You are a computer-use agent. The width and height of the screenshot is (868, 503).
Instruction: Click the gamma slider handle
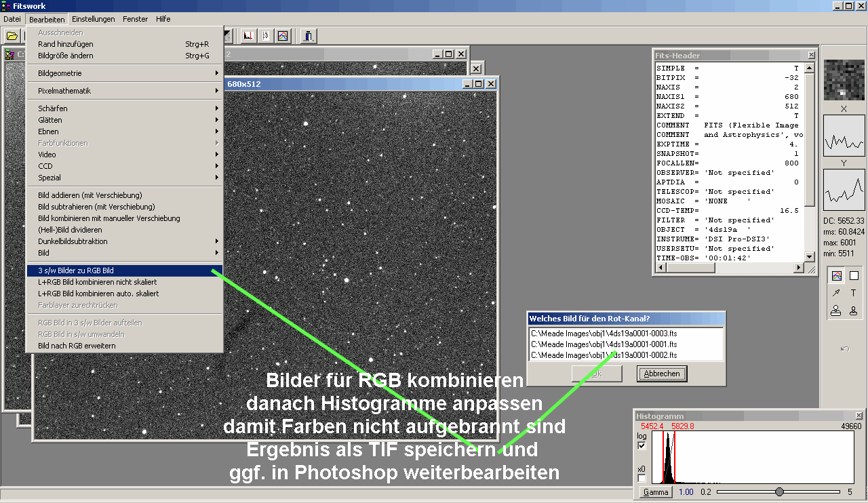point(779,492)
